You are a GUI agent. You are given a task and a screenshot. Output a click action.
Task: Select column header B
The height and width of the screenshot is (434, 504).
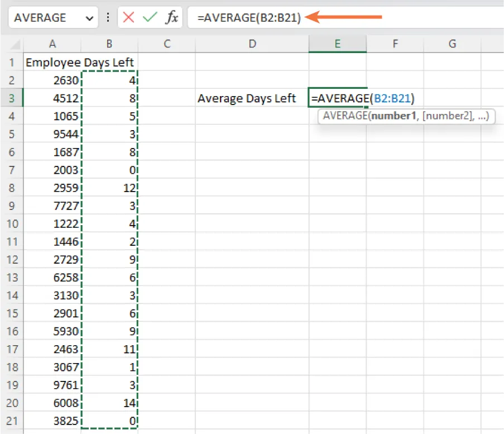pyautogui.click(x=109, y=43)
